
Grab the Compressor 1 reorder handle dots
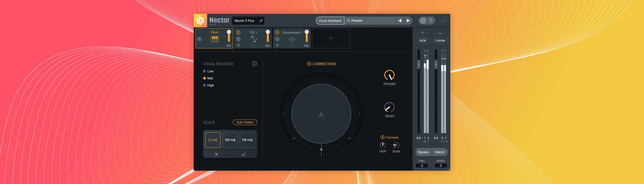tap(292, 46)
